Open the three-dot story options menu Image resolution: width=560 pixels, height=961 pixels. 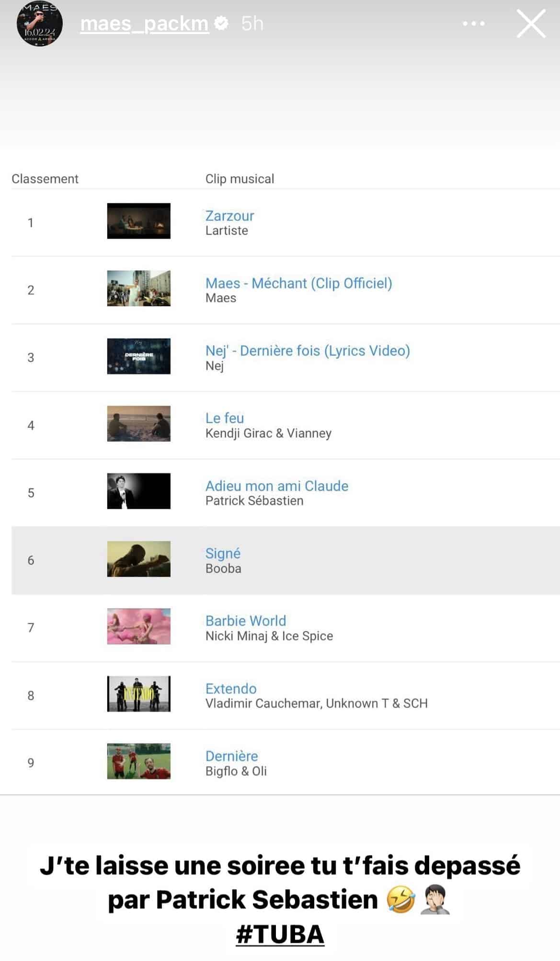point(474,23)
